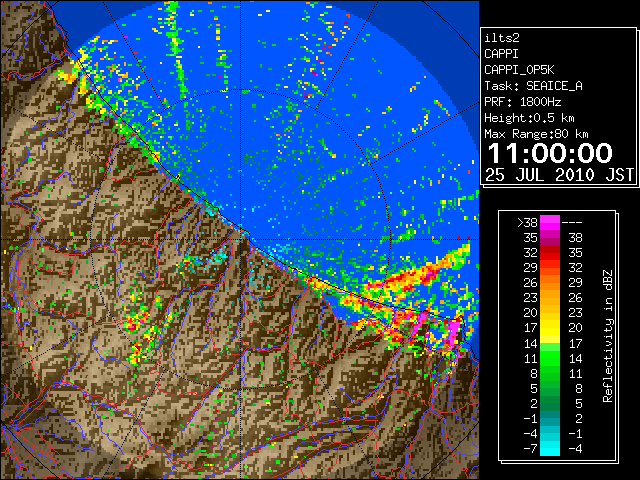The width and height of the screenshot is (640, 480).
Task: Pick the bright magenta >38 legend swatch
Action: tap(550, 223)
